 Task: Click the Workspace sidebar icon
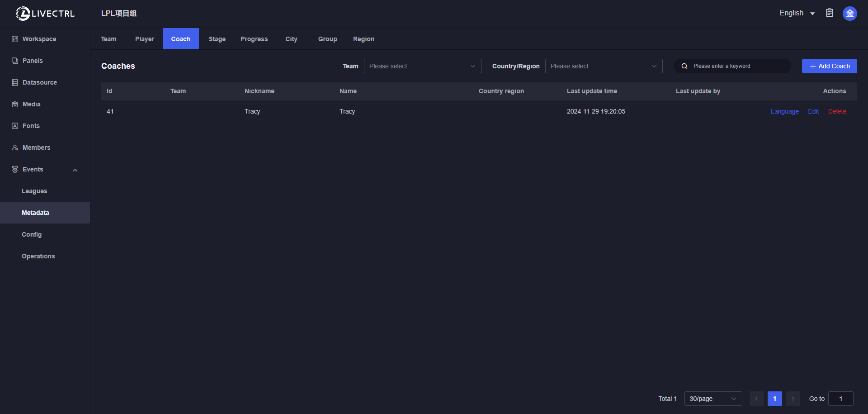tap(15, 39)
